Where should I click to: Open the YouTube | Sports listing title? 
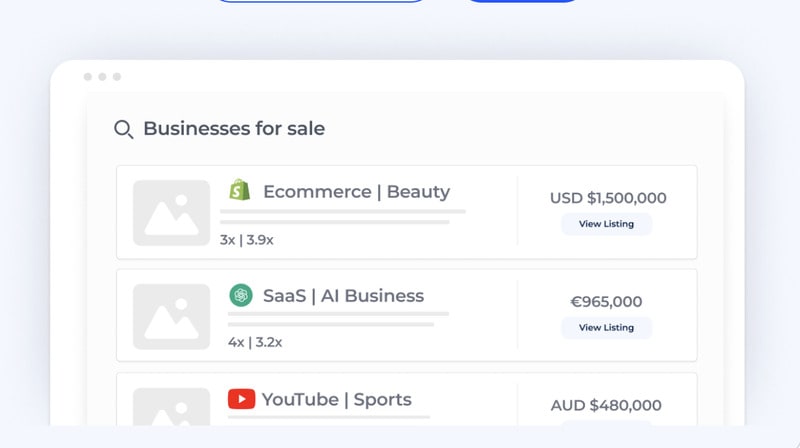coord(336,399)
